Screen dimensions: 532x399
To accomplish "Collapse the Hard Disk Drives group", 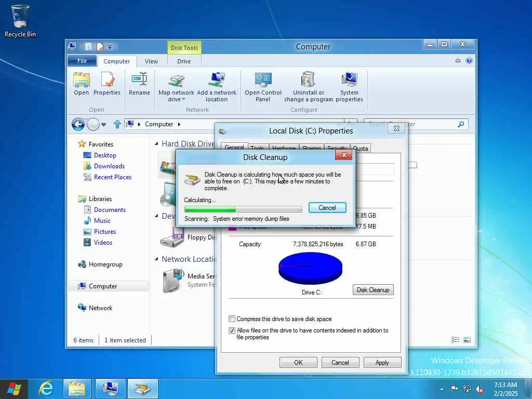I will coord(156,144).
